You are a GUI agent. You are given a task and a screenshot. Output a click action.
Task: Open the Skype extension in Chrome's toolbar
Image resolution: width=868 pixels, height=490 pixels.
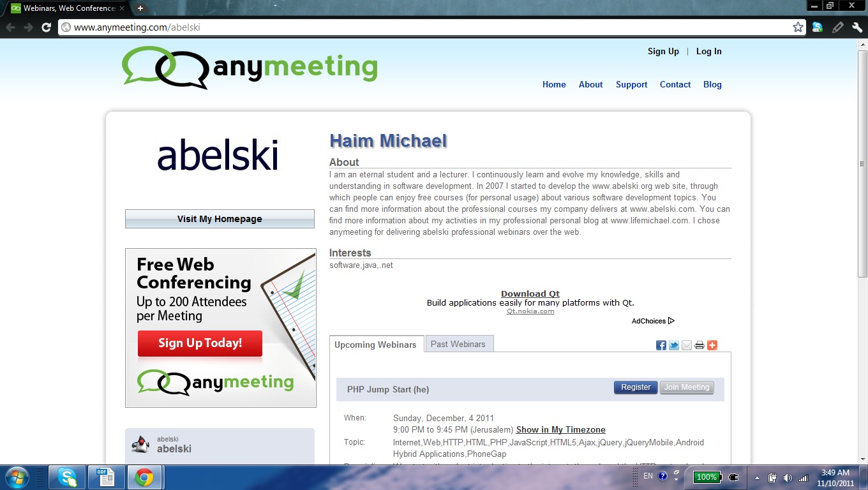pos(818,27)
